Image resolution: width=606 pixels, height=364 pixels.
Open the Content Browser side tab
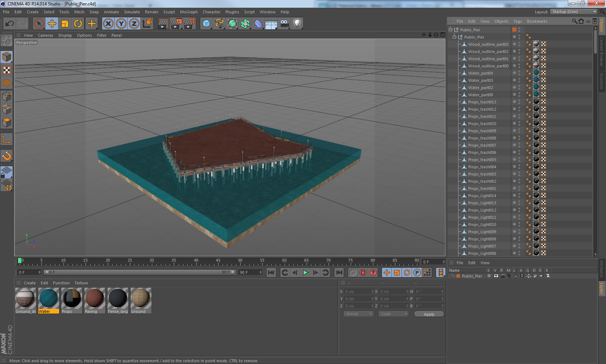click(x=602, y=52)
